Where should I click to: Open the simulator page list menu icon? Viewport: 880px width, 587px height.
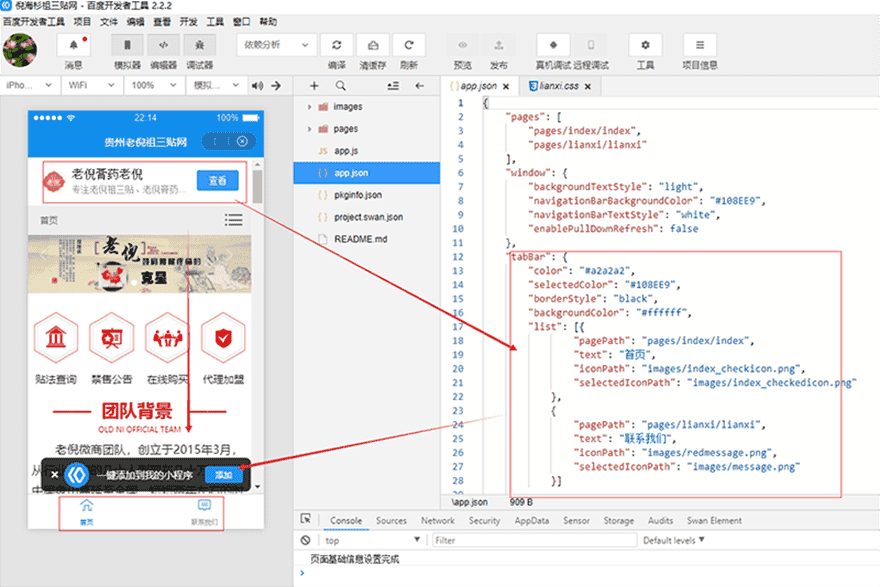click(x=233, y=220)
